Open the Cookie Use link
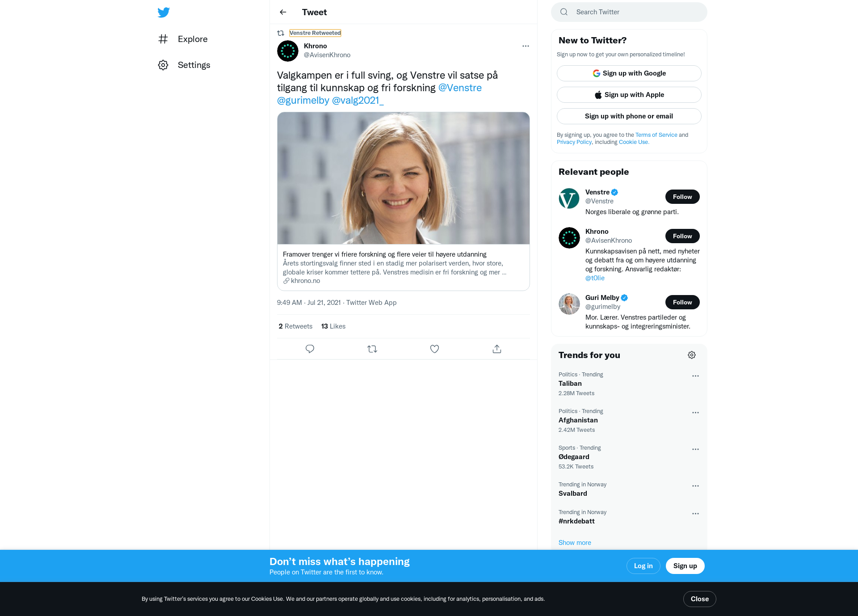This screenshot has width=858, height=616. coord(634,142)
